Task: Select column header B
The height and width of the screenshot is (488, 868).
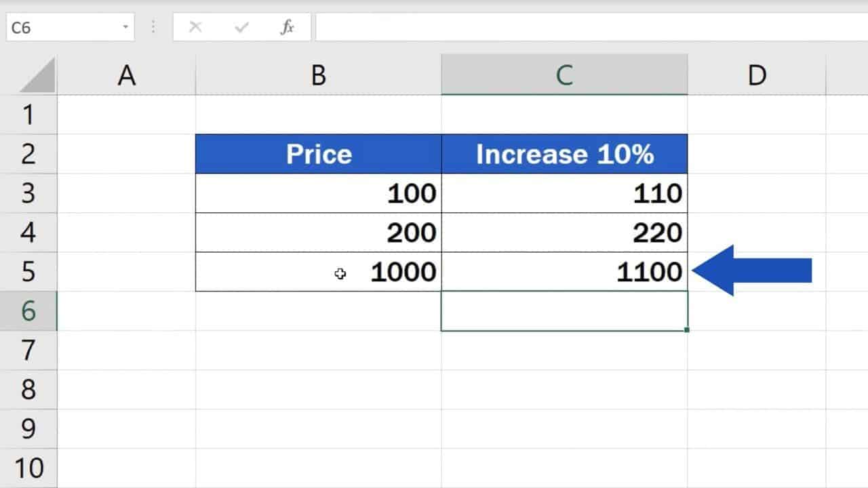Action: tap(319, 75)
